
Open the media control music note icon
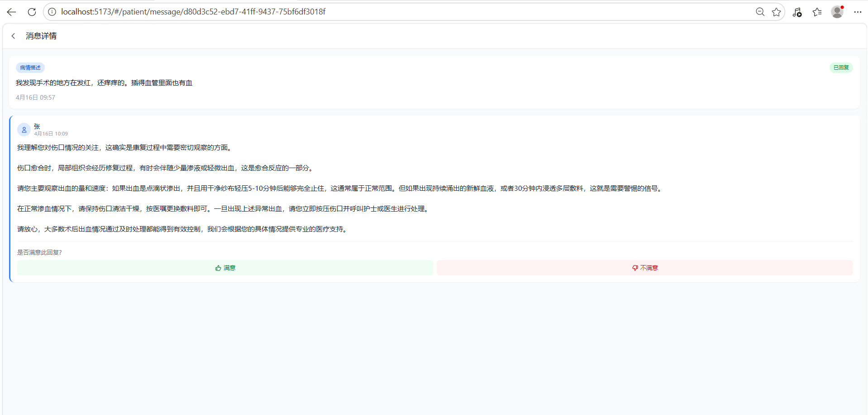797,12
